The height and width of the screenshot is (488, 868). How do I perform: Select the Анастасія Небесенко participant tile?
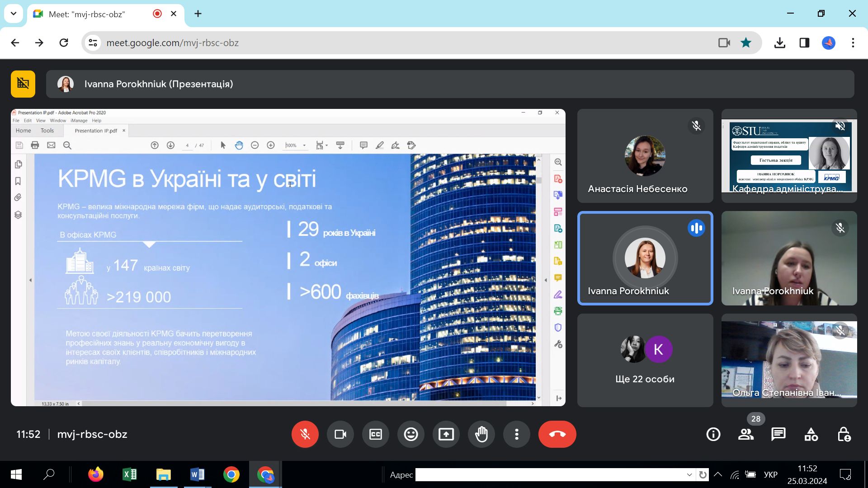[645, 156]
